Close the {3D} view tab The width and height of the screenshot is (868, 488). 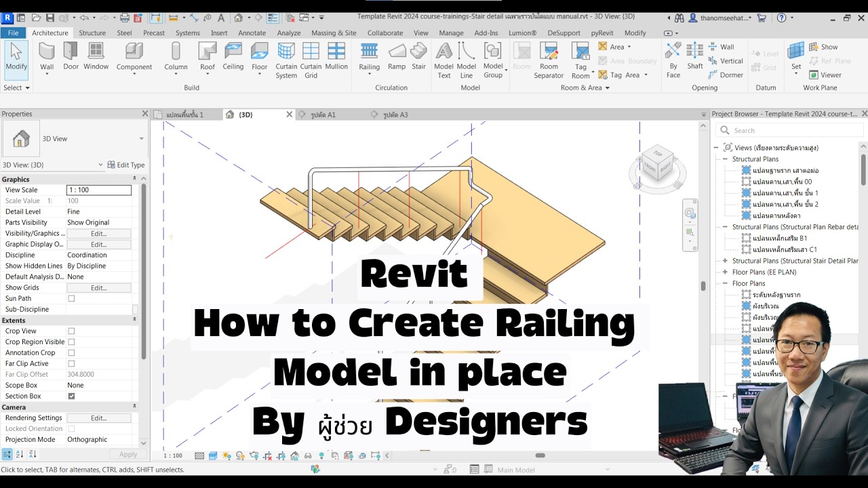[290, 115]
